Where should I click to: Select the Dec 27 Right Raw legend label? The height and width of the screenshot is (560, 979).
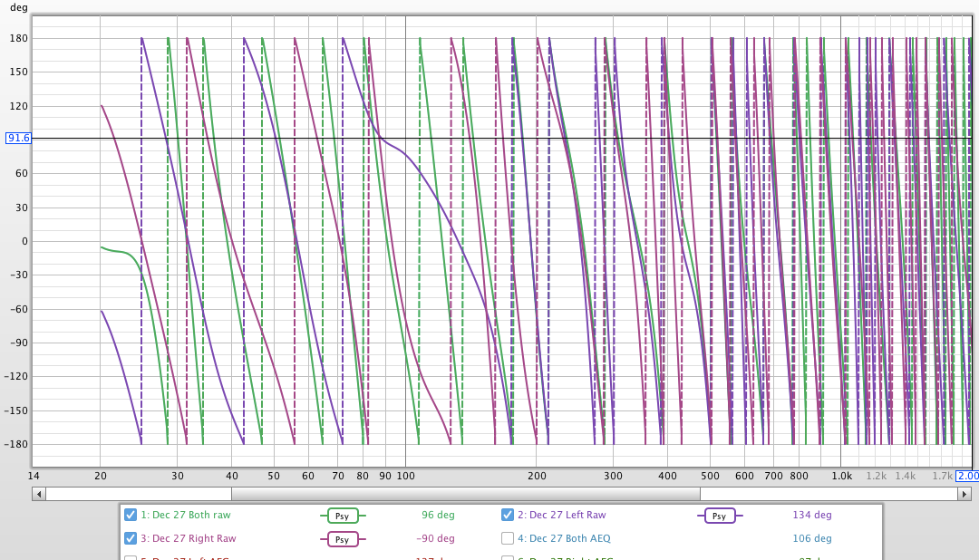[189, 538]
